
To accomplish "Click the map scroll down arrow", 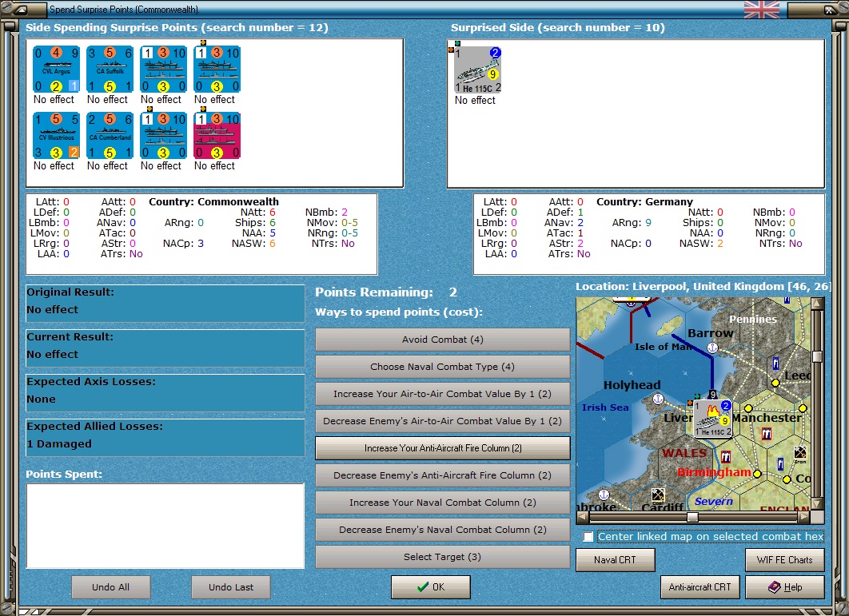I will pos(818,504).
